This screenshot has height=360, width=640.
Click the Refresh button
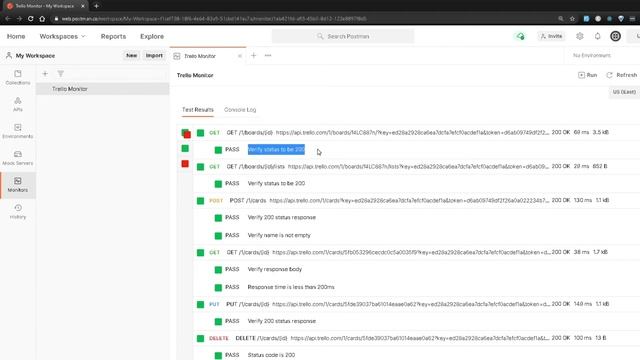point(621,75)
